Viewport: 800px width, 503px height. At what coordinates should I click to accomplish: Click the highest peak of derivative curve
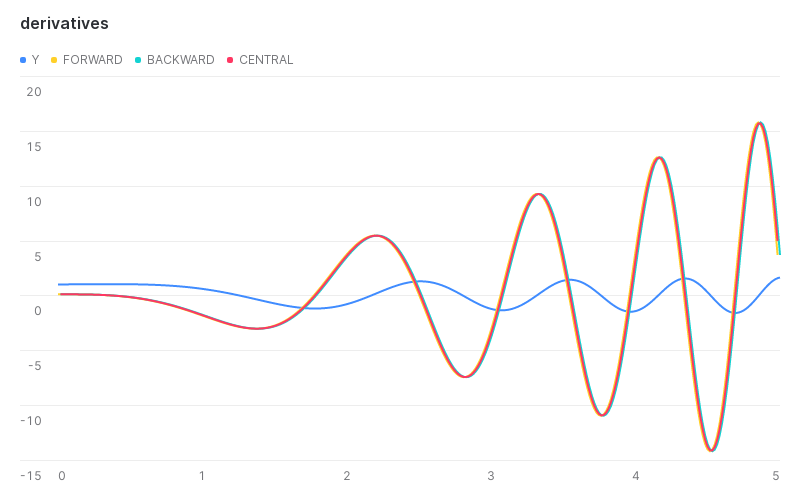(760, 123)
